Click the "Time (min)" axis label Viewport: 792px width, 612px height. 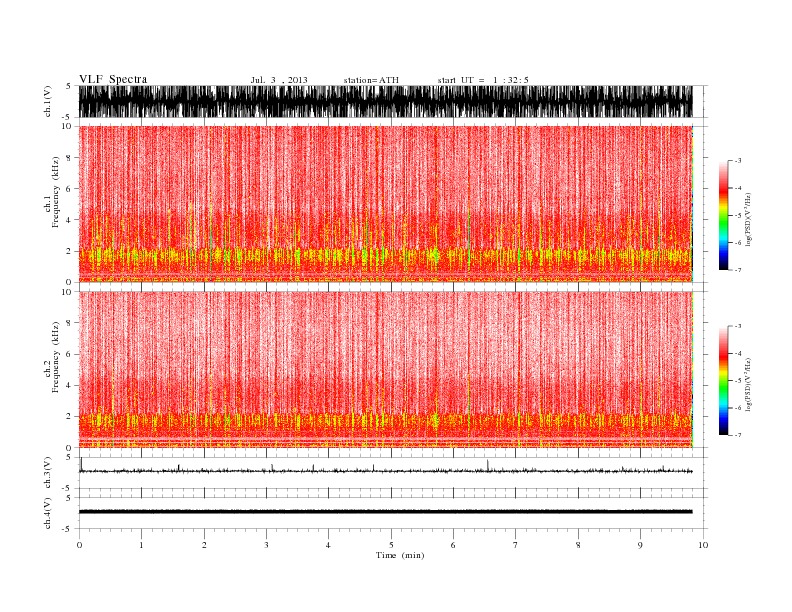pos(400,555)
